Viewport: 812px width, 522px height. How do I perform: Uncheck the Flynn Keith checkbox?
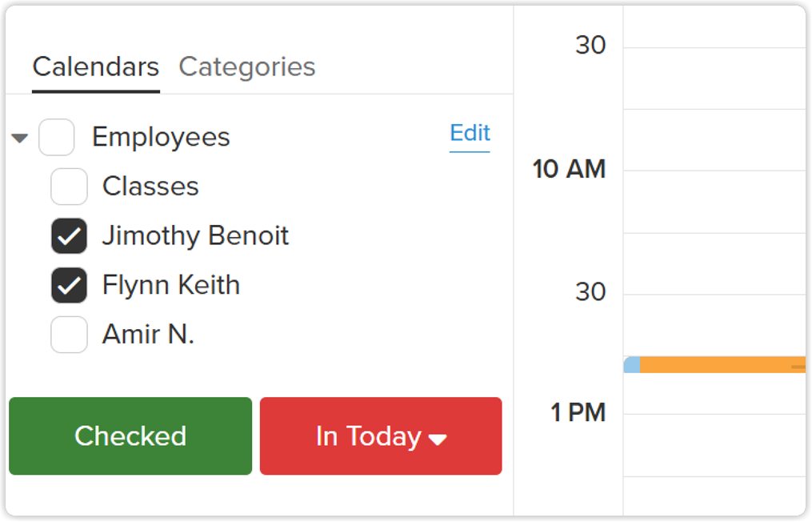click(x=69, y=286)
